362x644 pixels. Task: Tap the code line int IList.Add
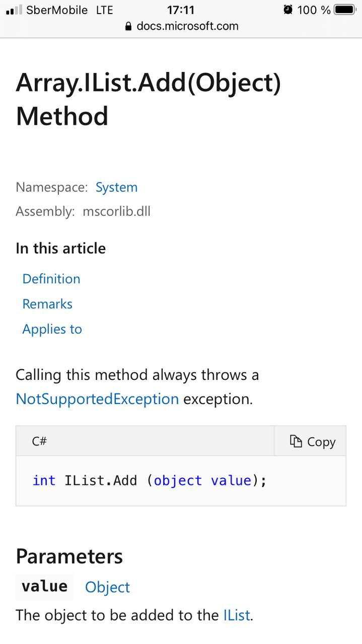coord(150,480)
